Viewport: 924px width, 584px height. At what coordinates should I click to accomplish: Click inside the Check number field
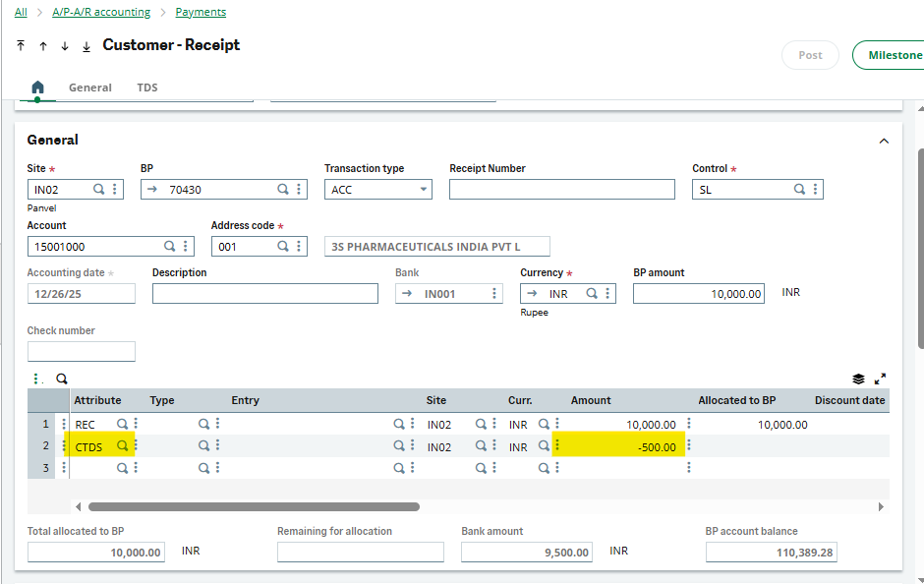pos(81,351)
